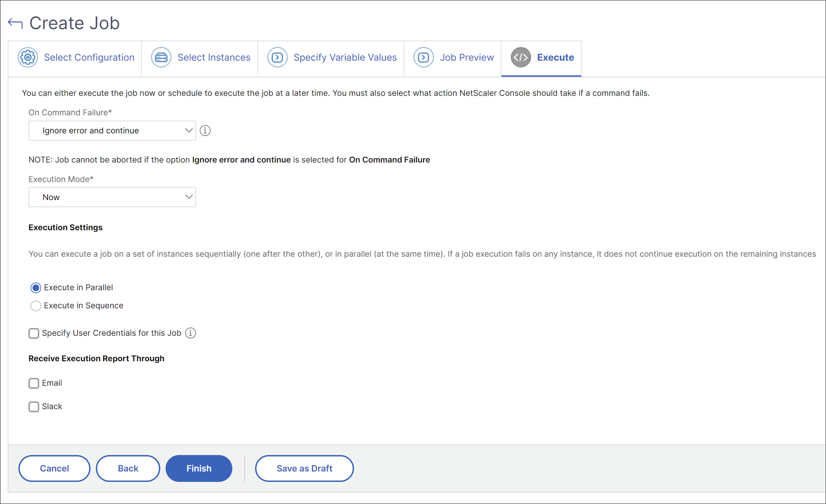Select Execute in Sequence radio button

pyautogui.click(x=36, y=306)
